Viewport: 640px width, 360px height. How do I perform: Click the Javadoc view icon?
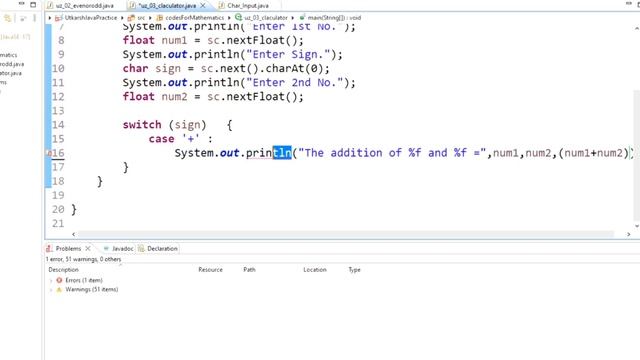click(x=107, y=248)
